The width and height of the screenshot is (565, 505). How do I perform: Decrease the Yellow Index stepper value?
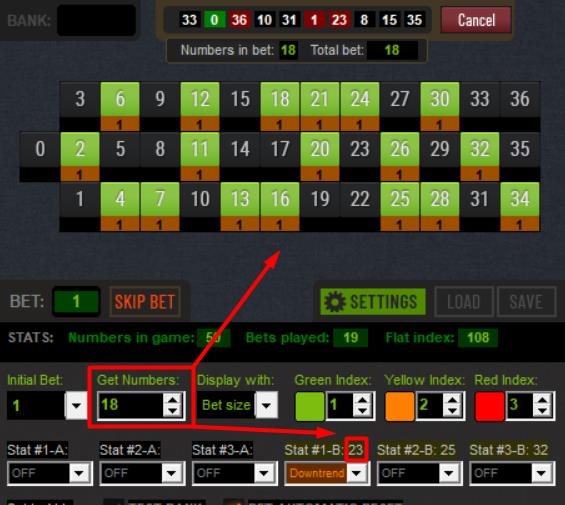[x=452, y=411]
